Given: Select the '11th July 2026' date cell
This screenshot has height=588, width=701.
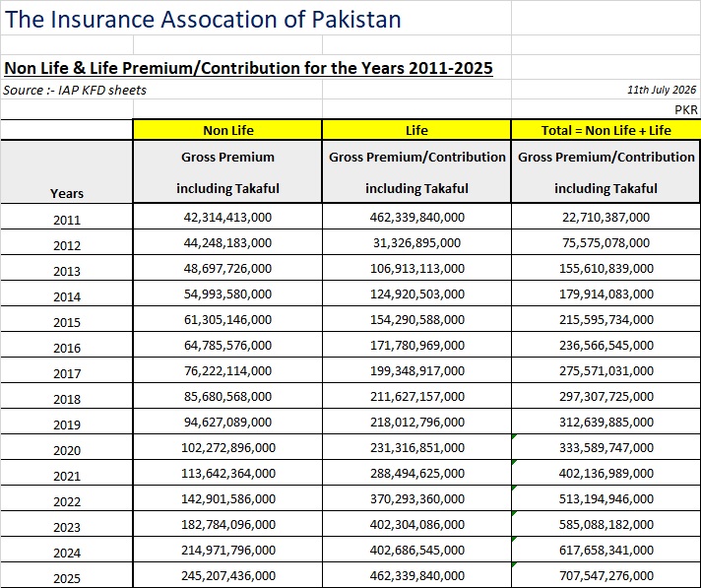Looking at the screenshot, I should [662, 90].
